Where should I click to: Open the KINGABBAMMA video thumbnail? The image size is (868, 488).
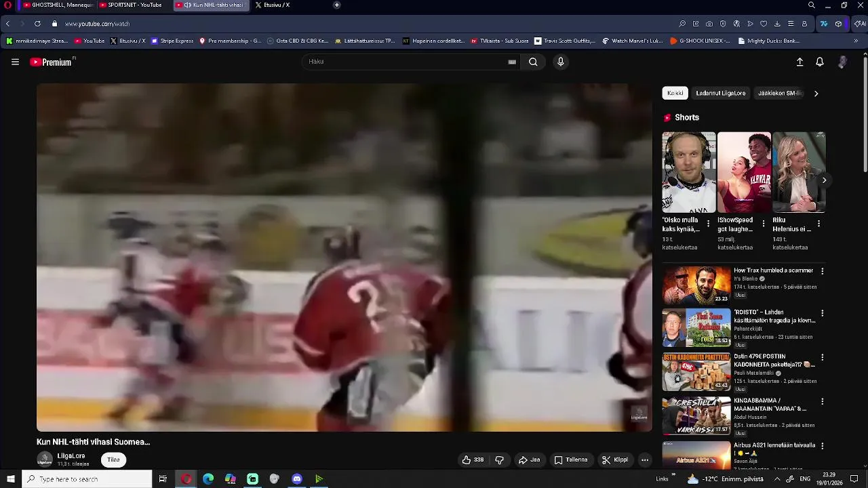(696, 415)
